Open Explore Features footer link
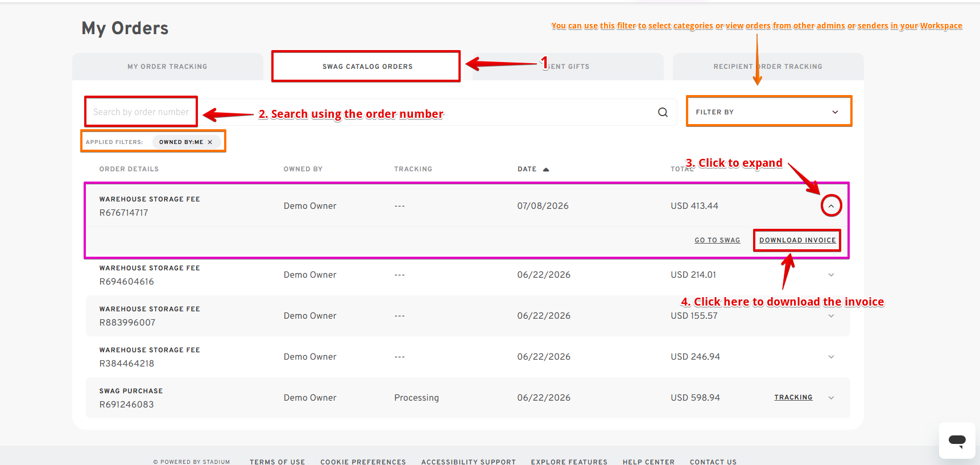 pyautogui.click(x=569, y=462)
